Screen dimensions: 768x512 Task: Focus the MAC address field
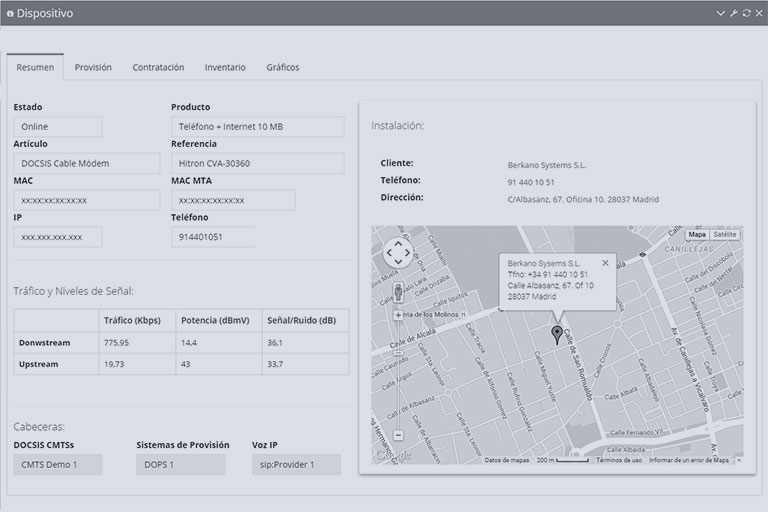(x=87, y=200)
